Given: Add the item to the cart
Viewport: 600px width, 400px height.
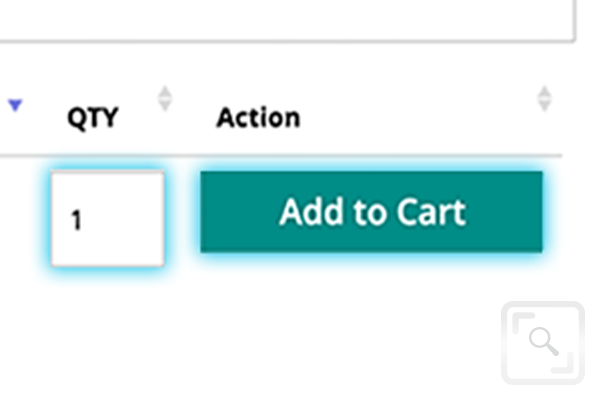Looking at the screenshot, I should 371,212.
